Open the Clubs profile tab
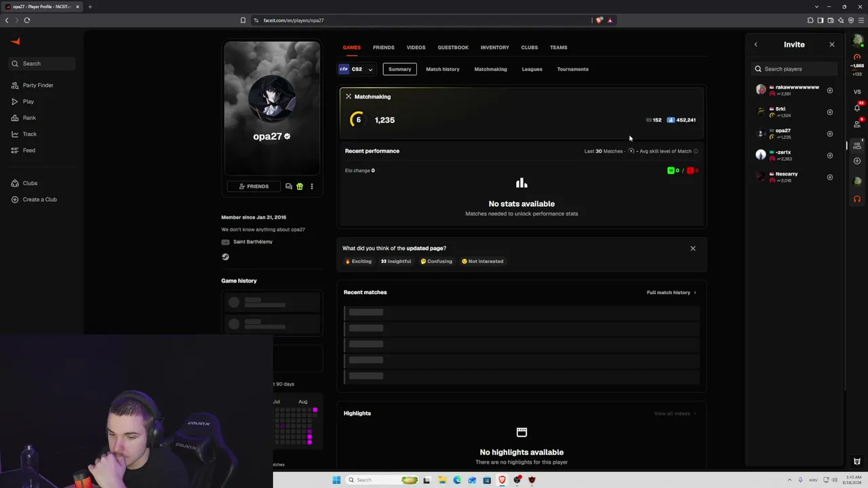Image resolution: width=868 pixels, height=488 pixels. tap(529, 47)
